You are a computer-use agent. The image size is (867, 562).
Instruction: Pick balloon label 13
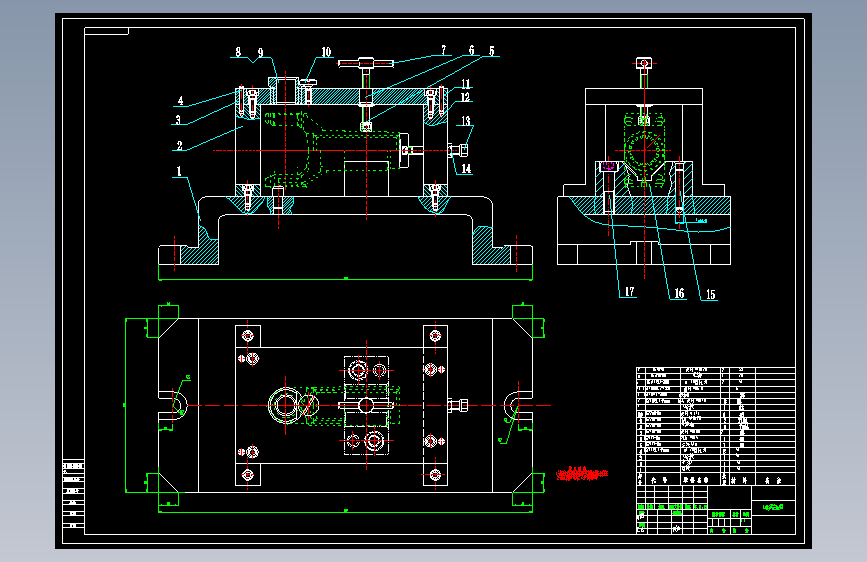[x=466, y=121]
